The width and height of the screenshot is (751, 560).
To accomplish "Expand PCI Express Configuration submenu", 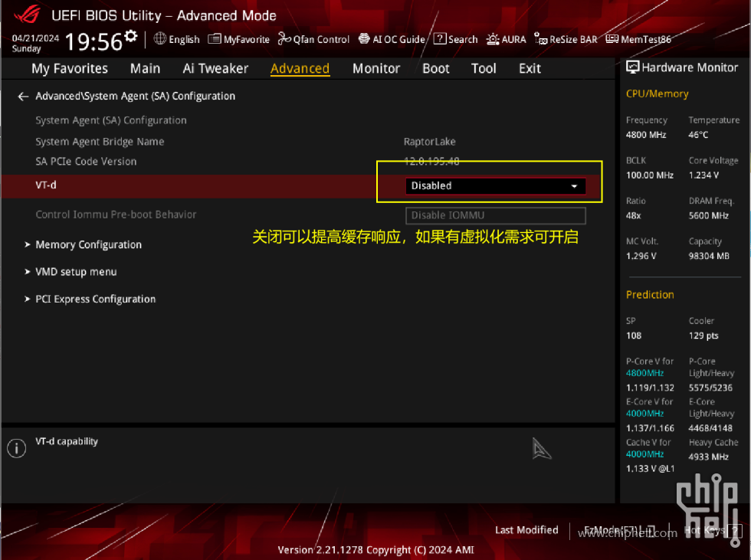I will click(95, 299).
